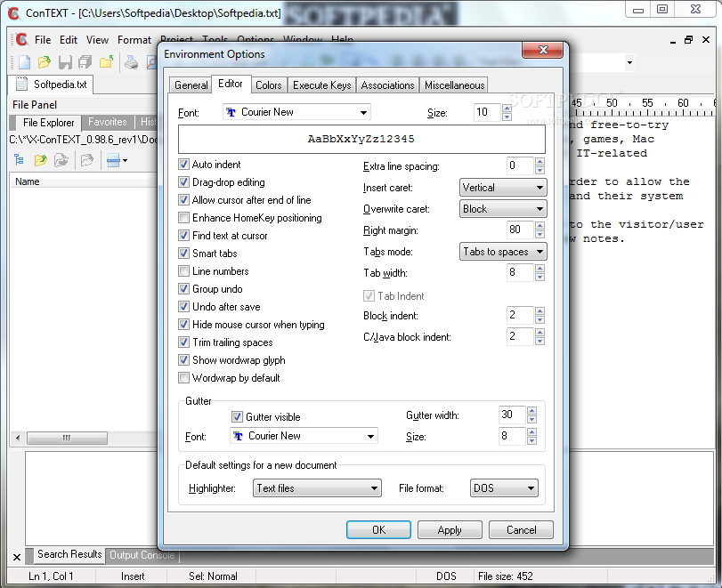722x588 pixels.
Task: Open Insert caret dropdown
Action: coord(503,188)
